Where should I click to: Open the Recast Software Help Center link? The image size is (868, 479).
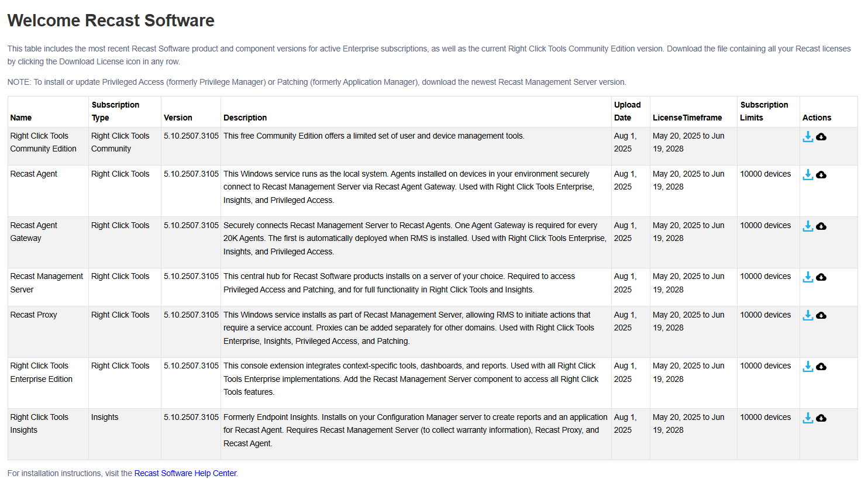coord(185,473)
